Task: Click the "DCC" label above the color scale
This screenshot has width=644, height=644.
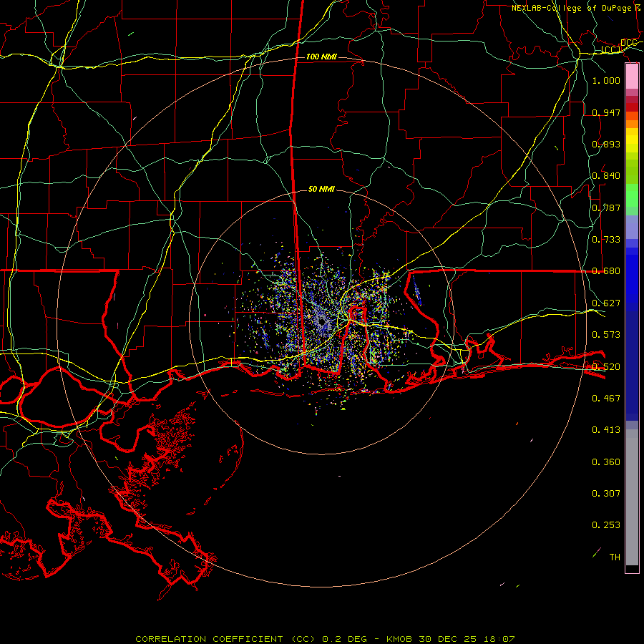Action: click(629, 43)
